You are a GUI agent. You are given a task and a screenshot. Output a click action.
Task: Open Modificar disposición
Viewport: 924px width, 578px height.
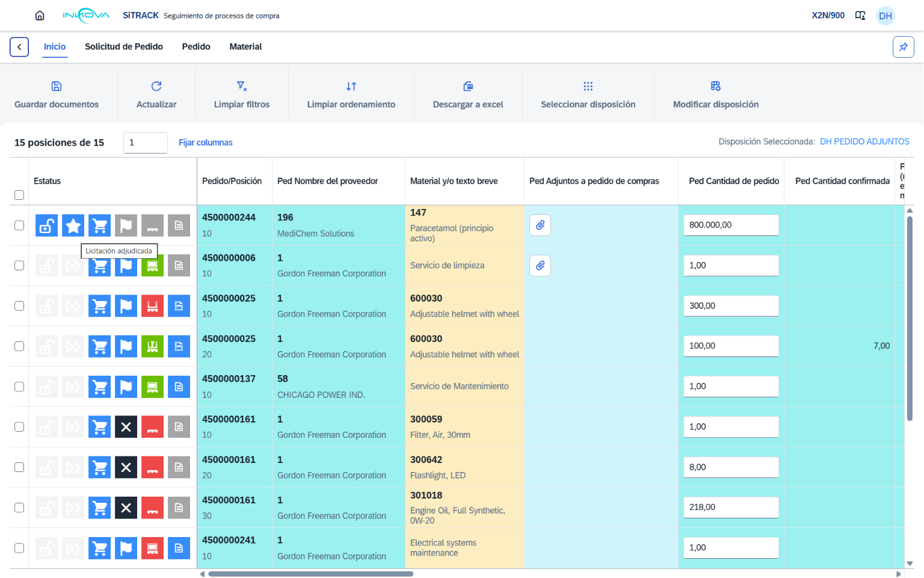point(716,95)
